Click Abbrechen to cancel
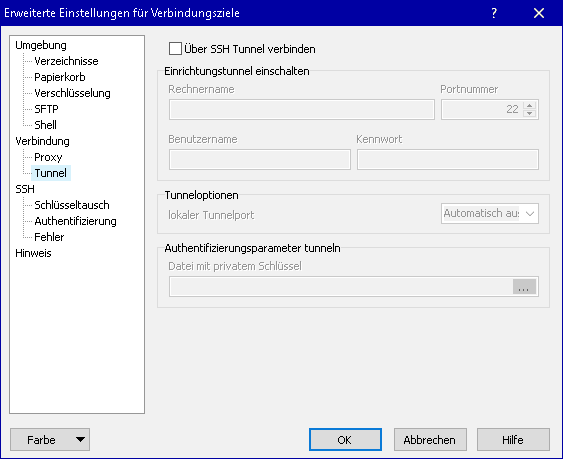The width and height of the screenshot is (563, 459). coord(430,440)
